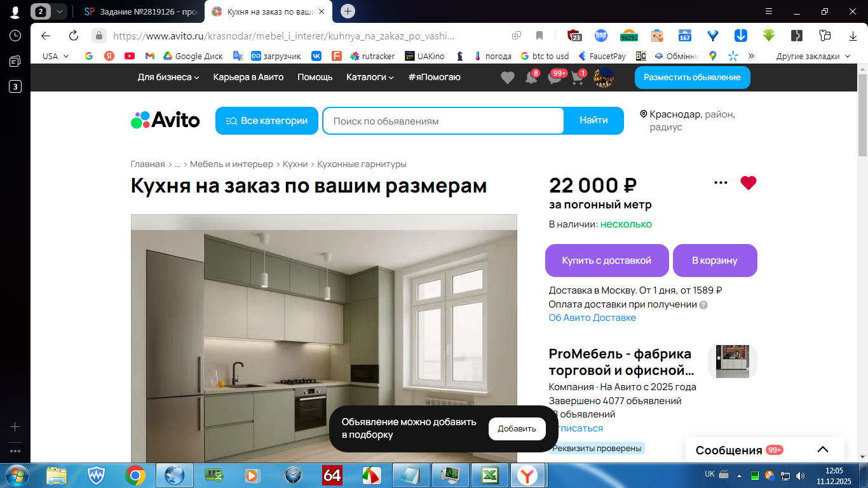Show more bookmarks with double chevron
868x488 pixels.
point(751,56)
